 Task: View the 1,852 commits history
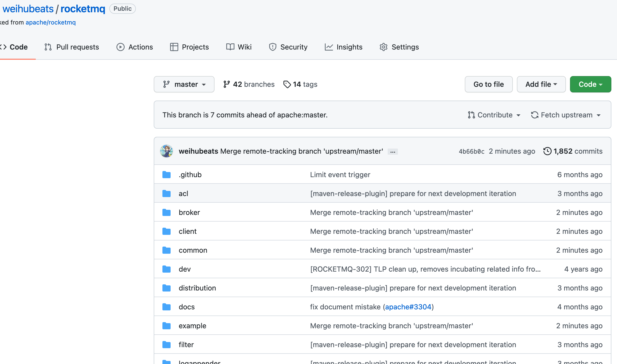[x=573, y=151]
